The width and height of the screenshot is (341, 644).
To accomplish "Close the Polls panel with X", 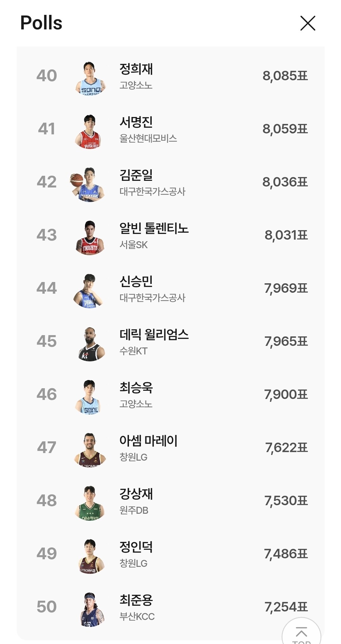I will pos(308,23).
